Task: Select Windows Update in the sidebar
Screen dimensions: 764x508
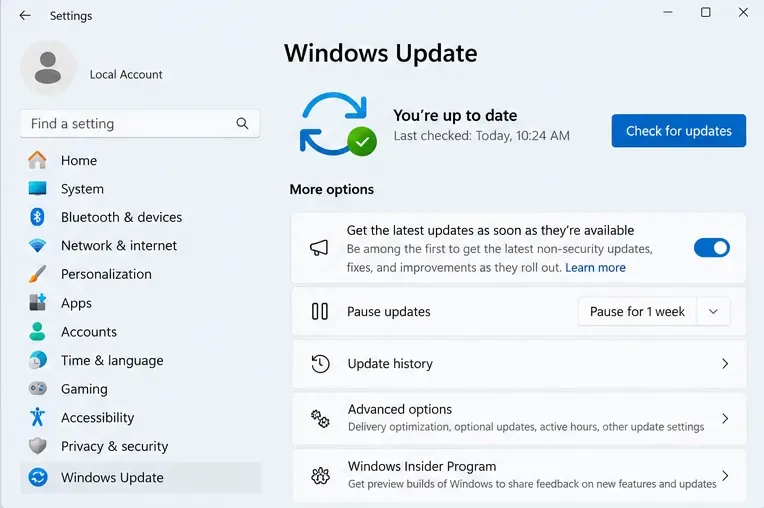Action: click(141, 477)
